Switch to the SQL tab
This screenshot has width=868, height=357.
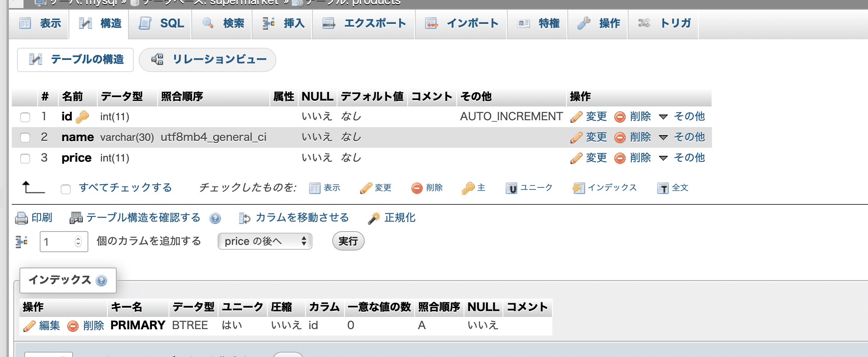point(161,23)
